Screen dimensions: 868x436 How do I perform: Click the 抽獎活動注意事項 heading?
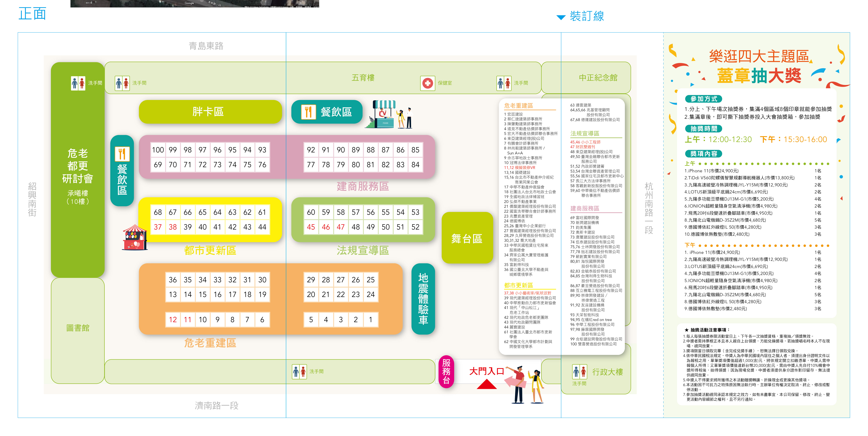point(707,330)
